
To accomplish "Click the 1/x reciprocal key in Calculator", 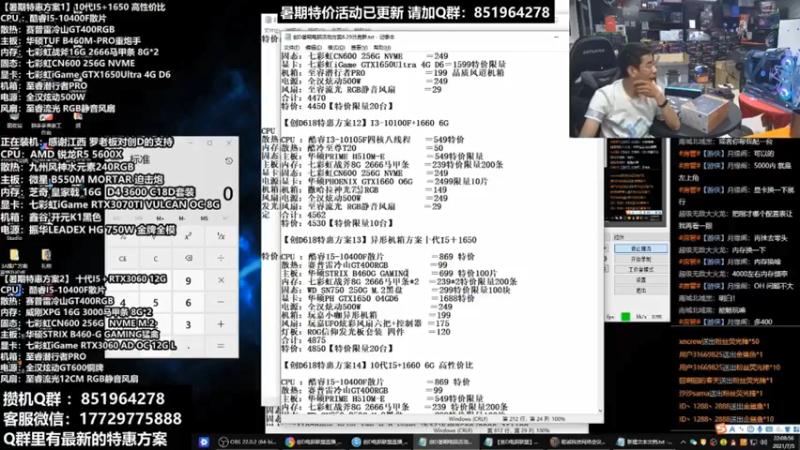I will click(x=221, y=236).
